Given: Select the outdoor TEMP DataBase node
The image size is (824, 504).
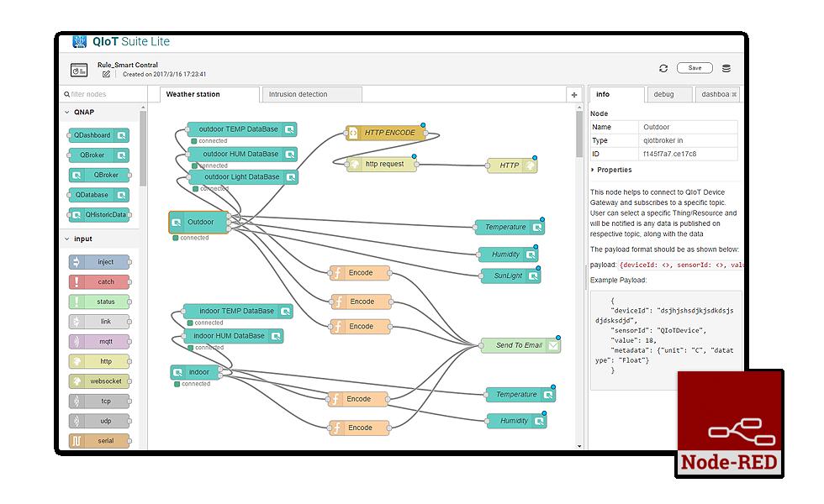Looking at the screenshot, I should 242,129.
